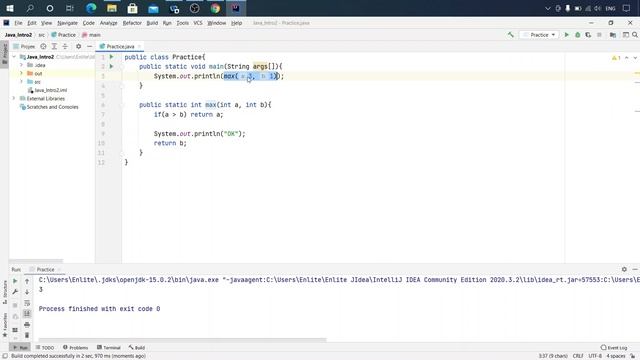Viewport: 640px width, 360px height.
Task: Expand the .idea folder
Action: point(21,65)
